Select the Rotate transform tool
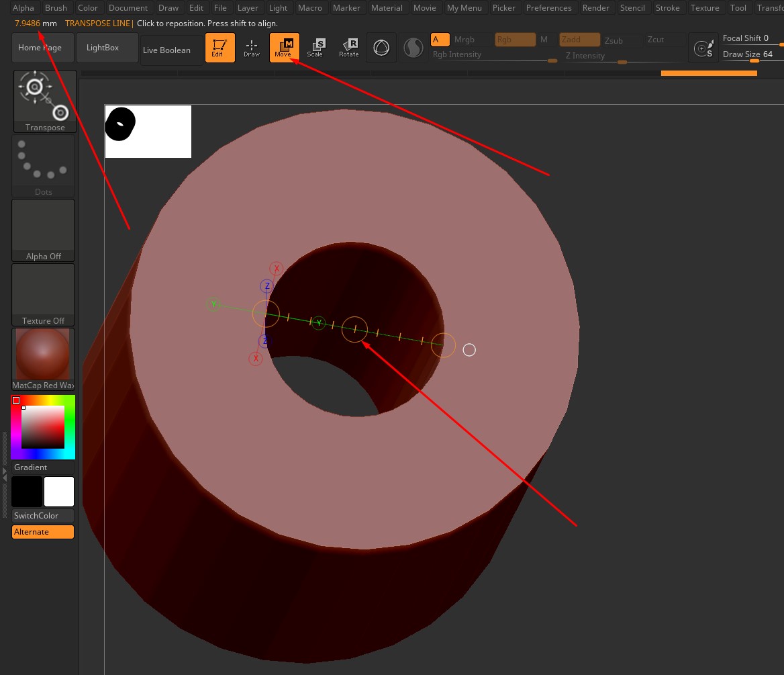 click(348, 48)
